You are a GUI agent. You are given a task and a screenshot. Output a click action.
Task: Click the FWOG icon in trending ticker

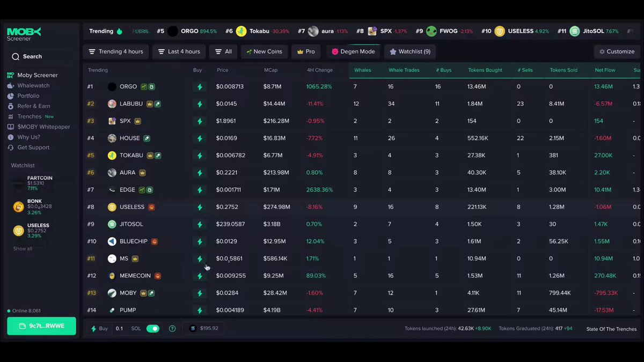pyautogui.click(x=431, y=31)
